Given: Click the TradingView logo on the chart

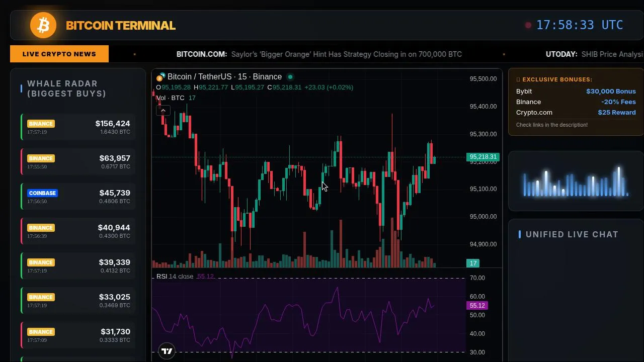Looking at the screenshot, I should [167, 351].
